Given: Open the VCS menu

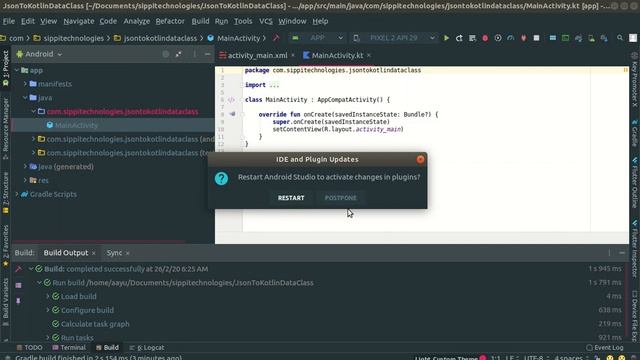Looking at the screenshot, I should click(266, 21).
